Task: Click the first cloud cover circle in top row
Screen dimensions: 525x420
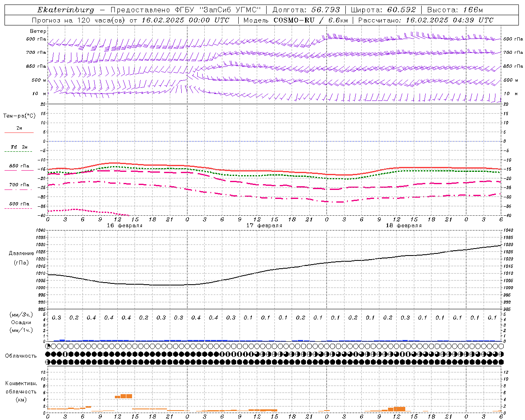Action: (48, 347)
